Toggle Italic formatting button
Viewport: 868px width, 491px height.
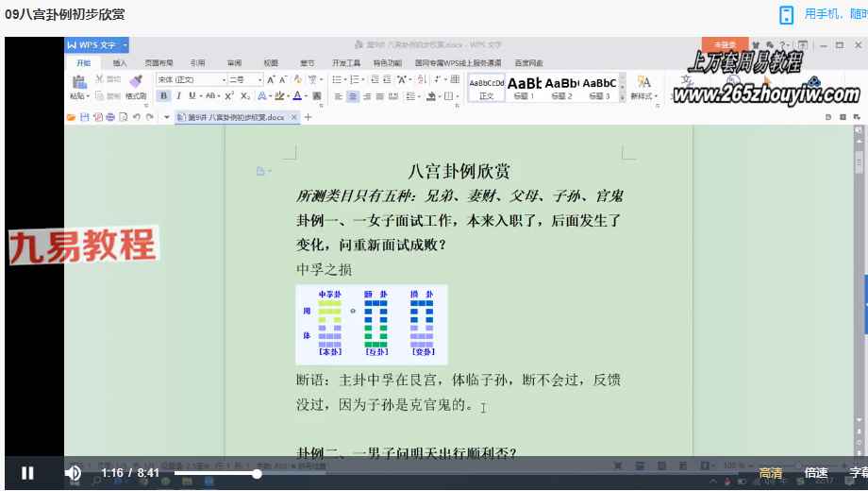pyautogui.click(x=177, y=96)
